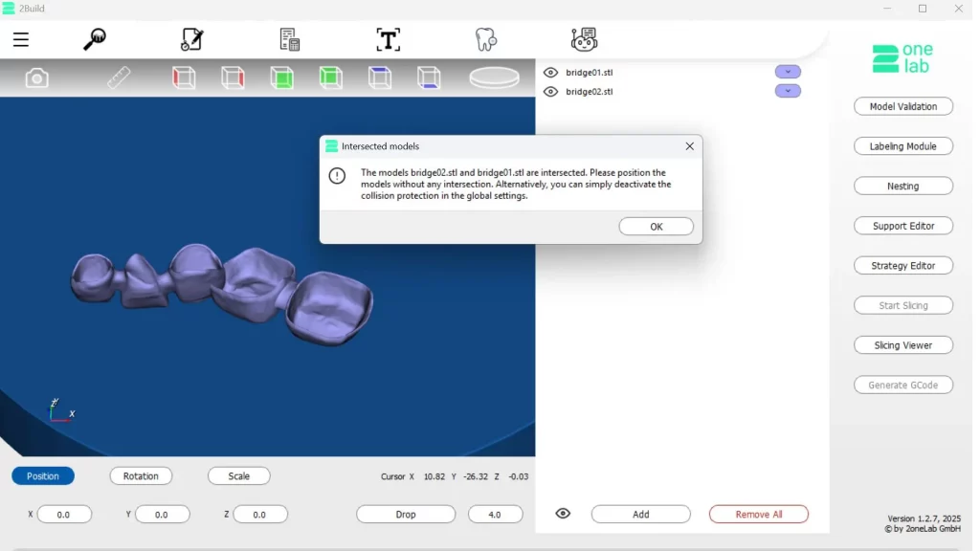This screenshot has width=980, height=551.
Task: Open the tooth module icon
Action: pyautogui.click(x=485, y=39)
